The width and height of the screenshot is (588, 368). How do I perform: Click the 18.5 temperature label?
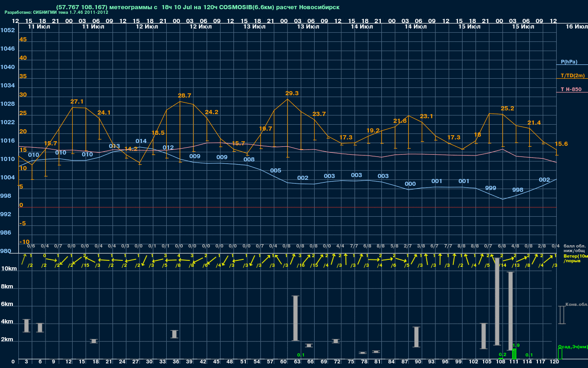click(158, 133)
